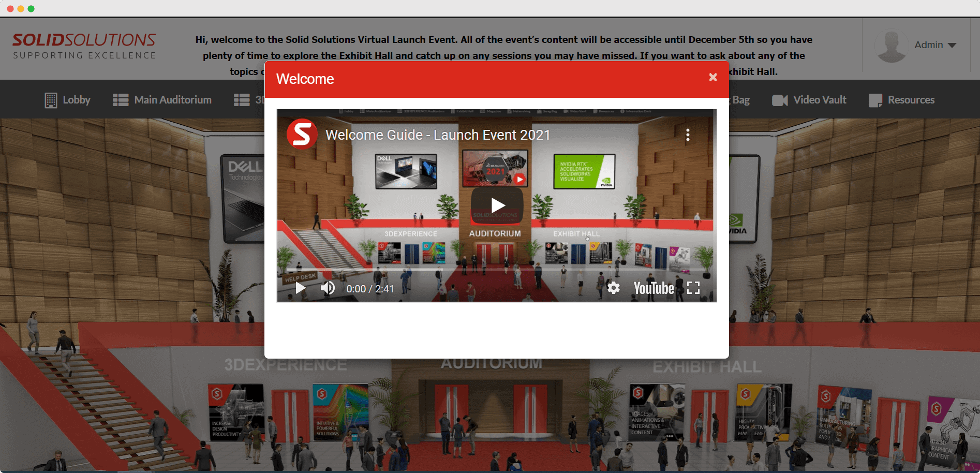Close the Welcome popup
Image resolution: width=980 pixels, height=473 pixels.
click(x=712, y=77)
